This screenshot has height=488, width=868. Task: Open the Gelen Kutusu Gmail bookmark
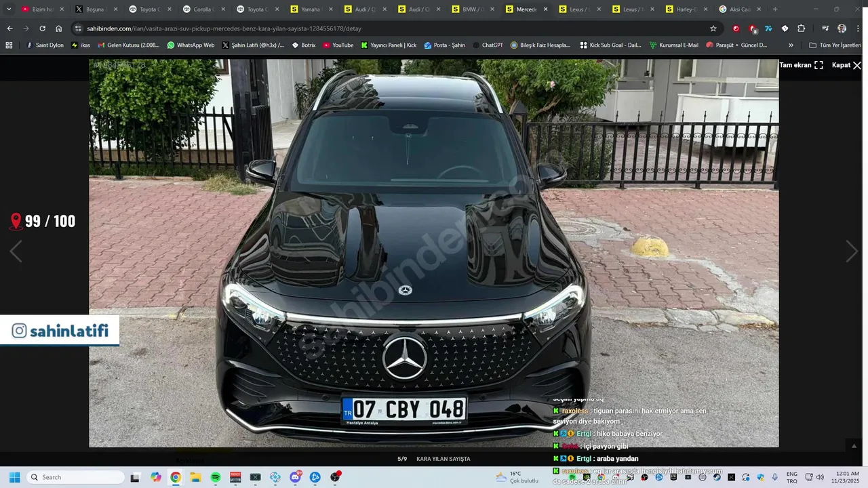click(129, 45)
